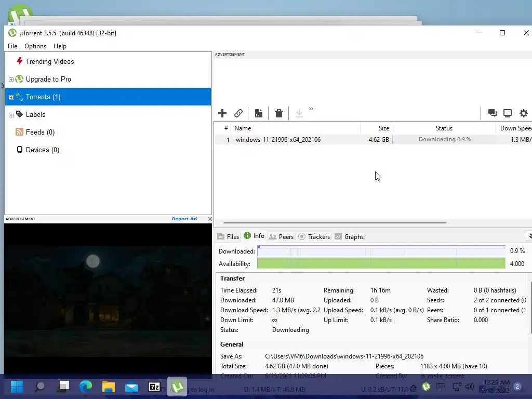Expand the Upgrade to Pro tree node
532x399 pixels.
11,79
